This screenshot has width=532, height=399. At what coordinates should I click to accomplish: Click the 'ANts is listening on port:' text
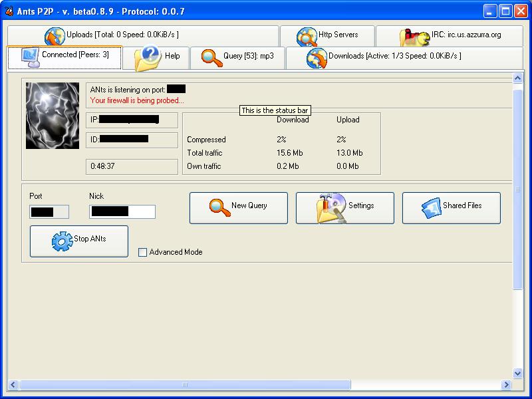(x=128, y=90)
